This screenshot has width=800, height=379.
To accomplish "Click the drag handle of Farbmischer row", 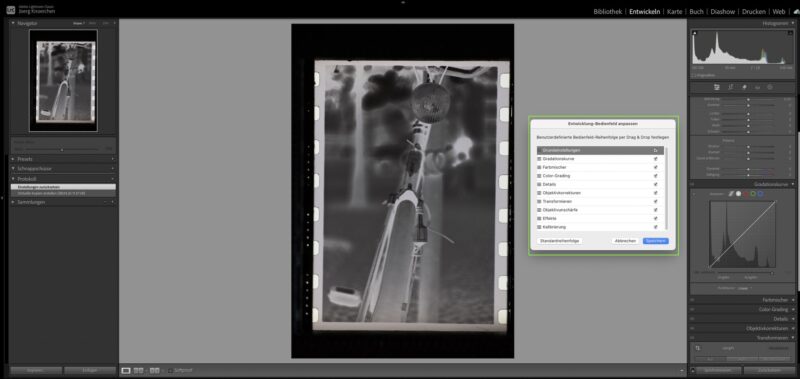I will pyautogui.click(x=539, y=167).
